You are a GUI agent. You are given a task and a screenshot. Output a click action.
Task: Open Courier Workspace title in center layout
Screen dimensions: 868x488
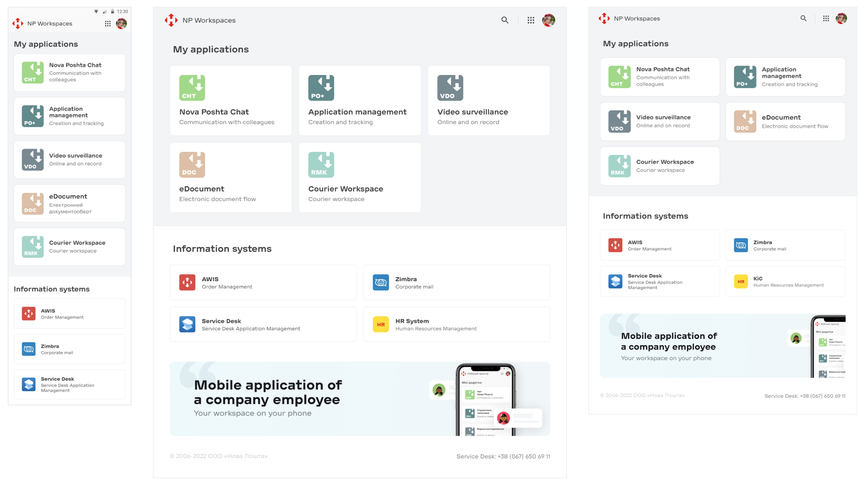click(x=346, y=189)
